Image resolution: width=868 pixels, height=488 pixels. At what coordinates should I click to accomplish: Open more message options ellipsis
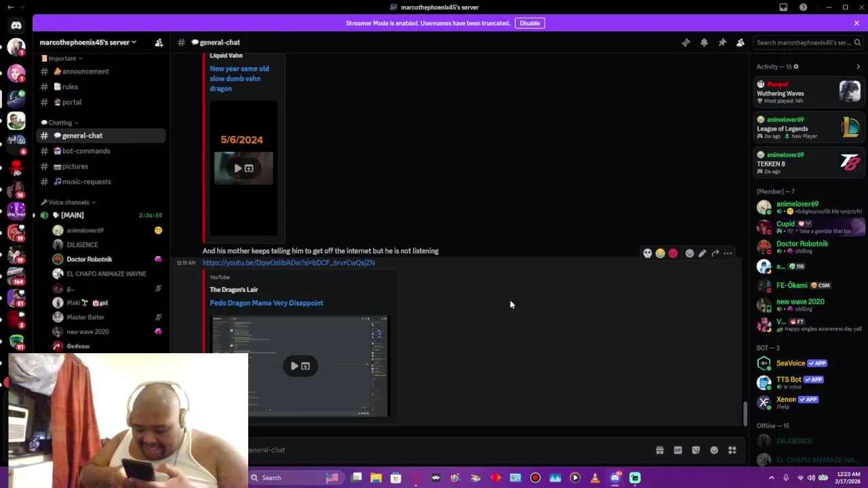coord(728,253)
